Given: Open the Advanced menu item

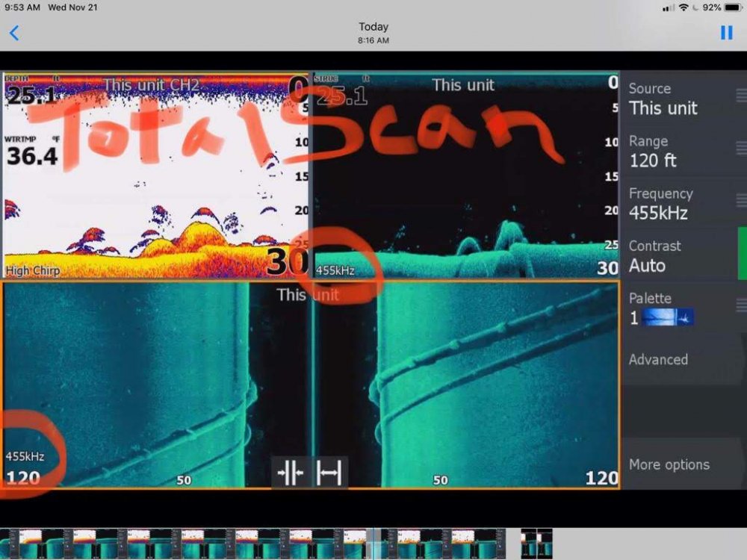Looking at the screenshot, I should [x=658, y=359].
